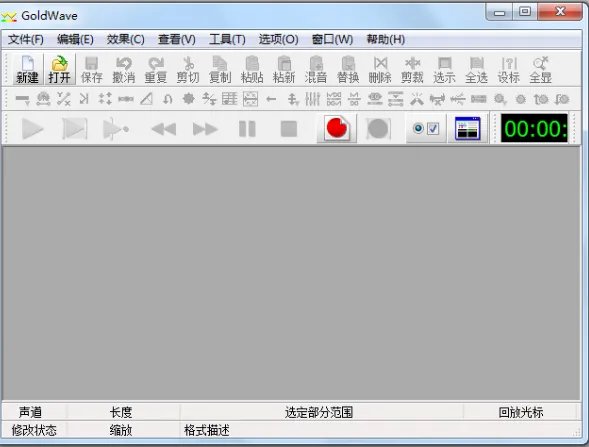This screenshot has width=589, height=447.
Task: Click the 打开 (Open) folder icon
Action: (x=59, y=69)
